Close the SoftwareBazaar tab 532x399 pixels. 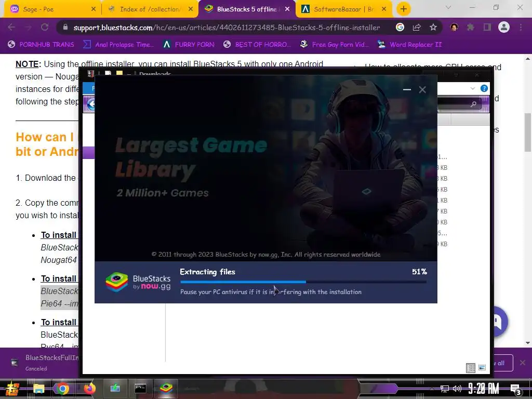tap(384, 9)
